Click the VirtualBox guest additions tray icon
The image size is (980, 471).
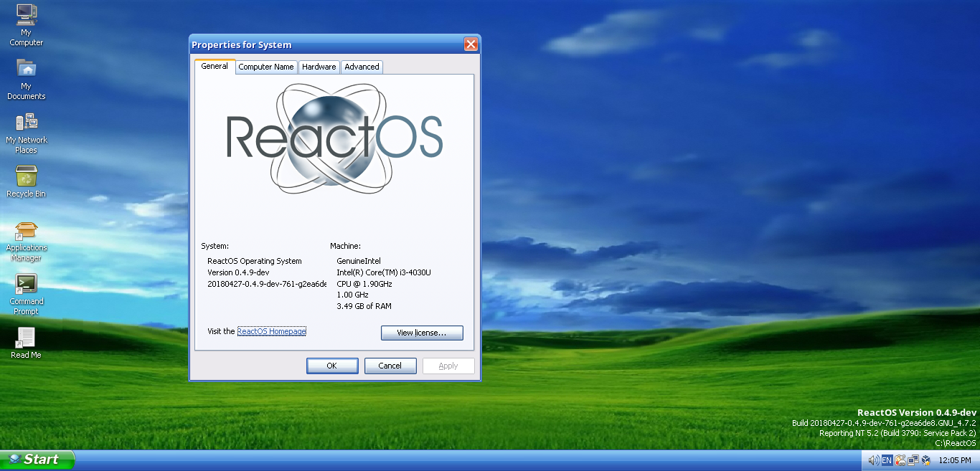point(926,460)
